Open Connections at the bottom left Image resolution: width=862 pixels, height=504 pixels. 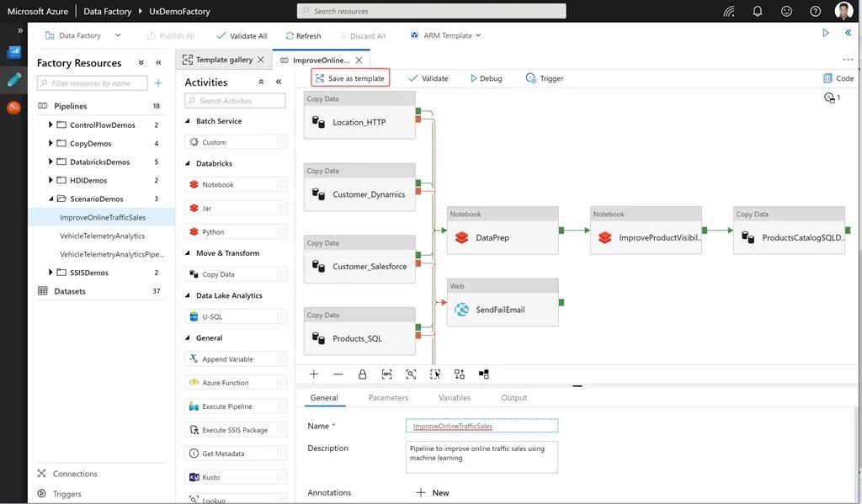coord(67,473)
